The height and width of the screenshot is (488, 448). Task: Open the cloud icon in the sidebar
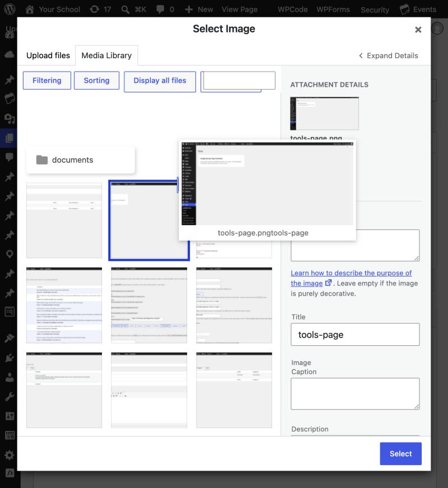10,54
